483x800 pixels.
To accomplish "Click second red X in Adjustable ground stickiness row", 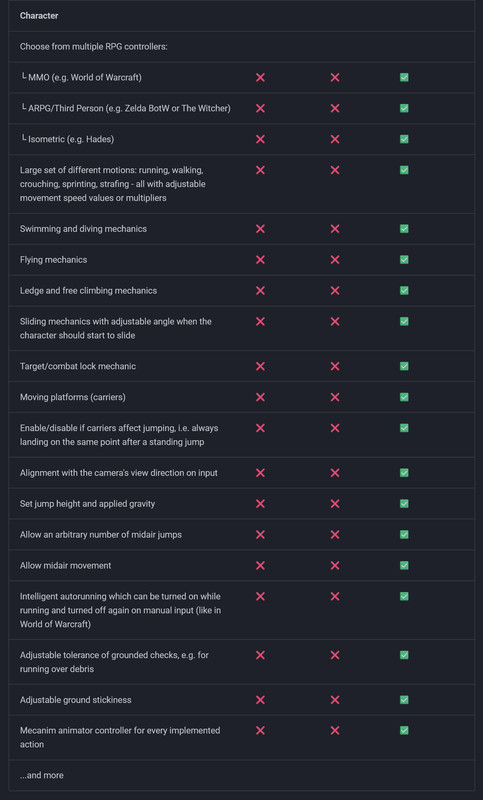I will (x=335, y=700).
